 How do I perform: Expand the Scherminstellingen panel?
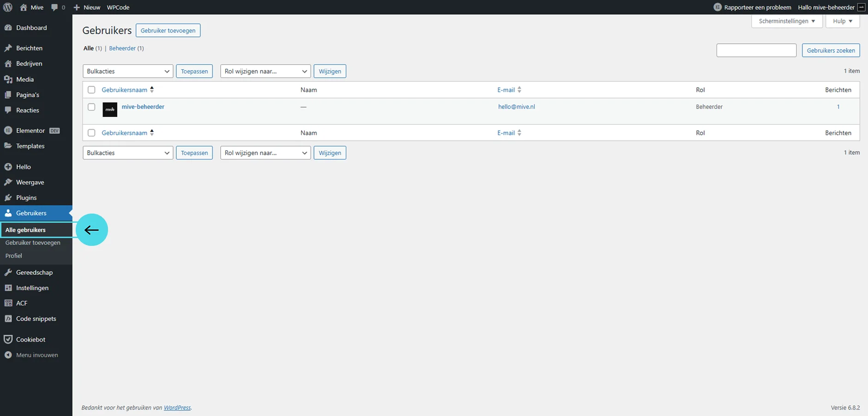click(x=786, y=21)
